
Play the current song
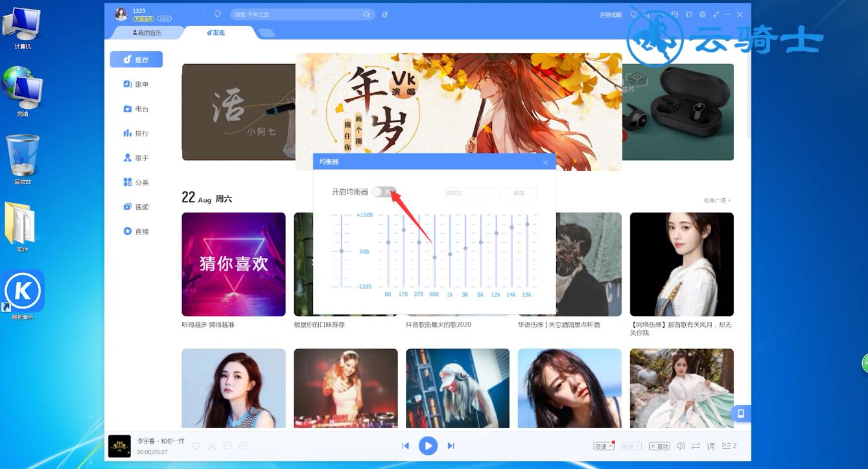tap(428, 446)
